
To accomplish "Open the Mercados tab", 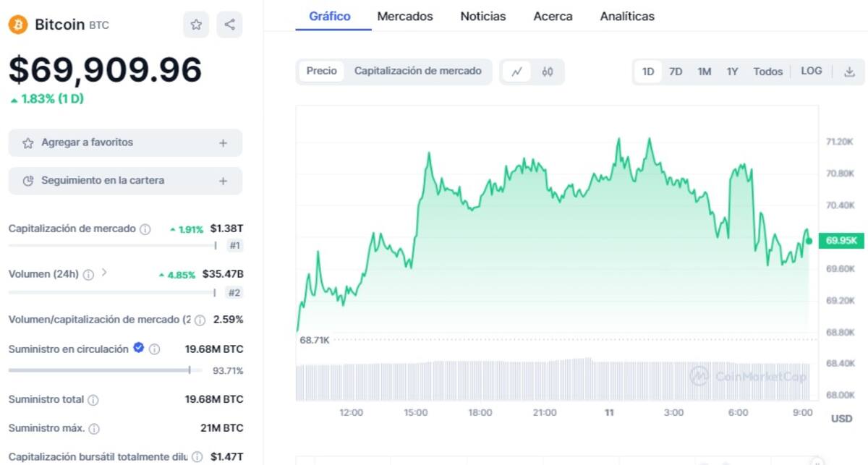I will click(x=405, y=16).
